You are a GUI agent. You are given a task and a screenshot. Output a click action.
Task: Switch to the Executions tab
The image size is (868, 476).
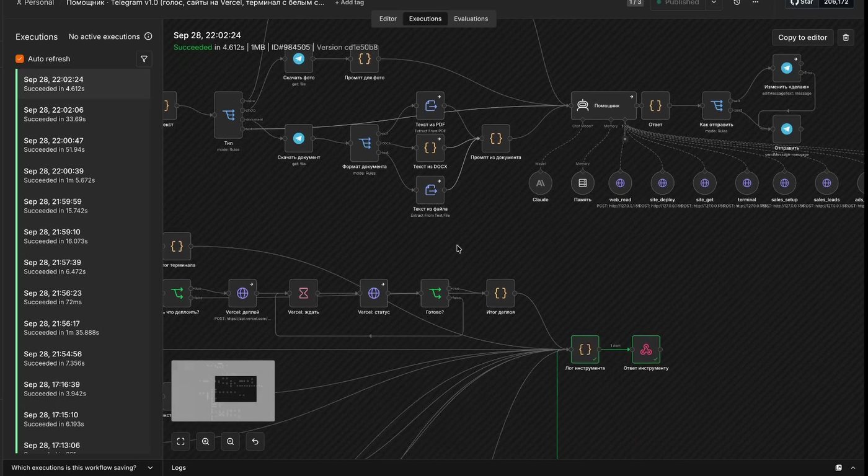pos(425,19)
